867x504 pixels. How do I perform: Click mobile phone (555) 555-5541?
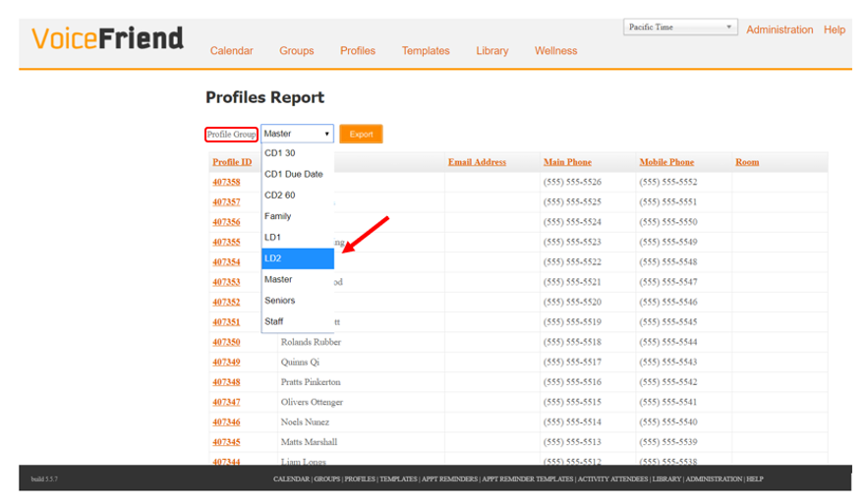pos(668,402)
